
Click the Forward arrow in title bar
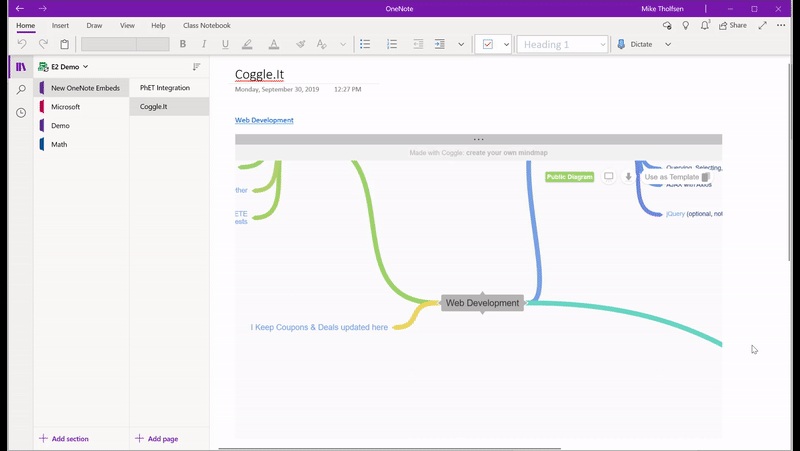point(43,8)
